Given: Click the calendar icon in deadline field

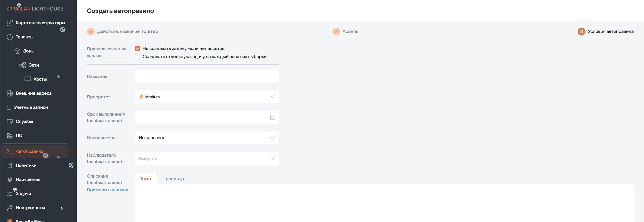Looking at the screenshot, I should (272, 117).
